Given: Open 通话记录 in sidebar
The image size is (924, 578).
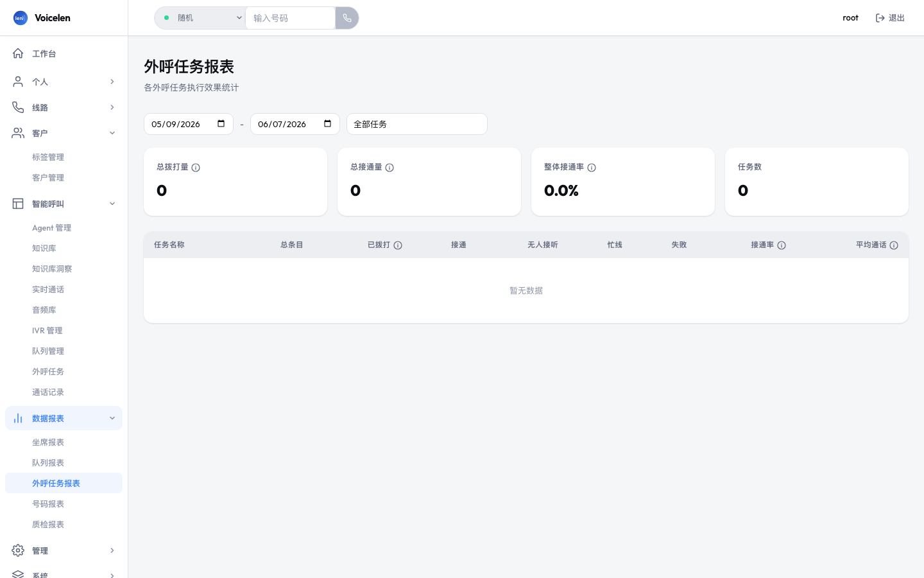Looking at the screenshot, I should [x=64, y=392].
